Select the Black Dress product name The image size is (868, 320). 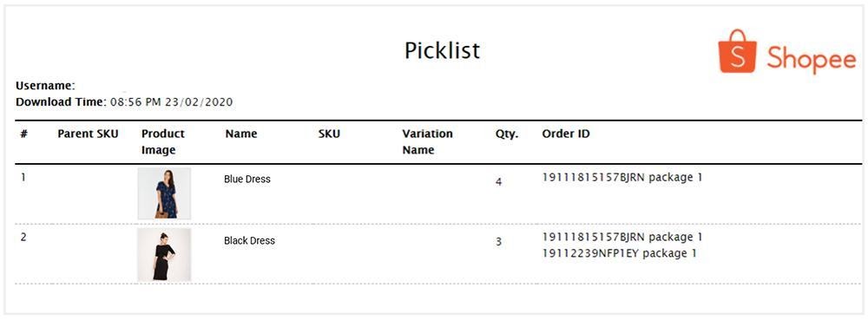pos(249,240)
